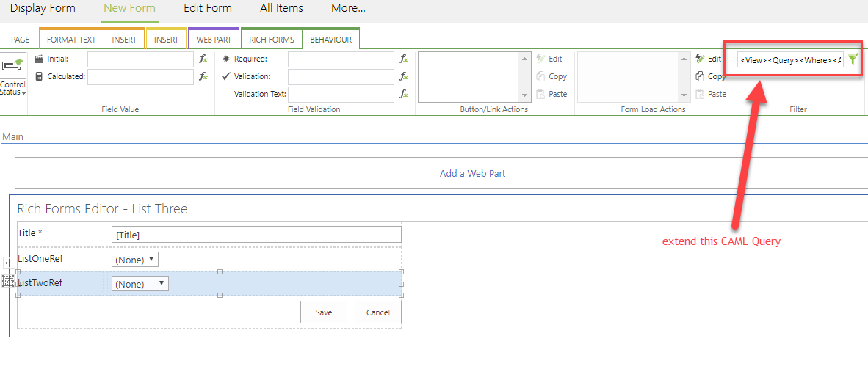Select the Edit Form menu item

[207, 8]
